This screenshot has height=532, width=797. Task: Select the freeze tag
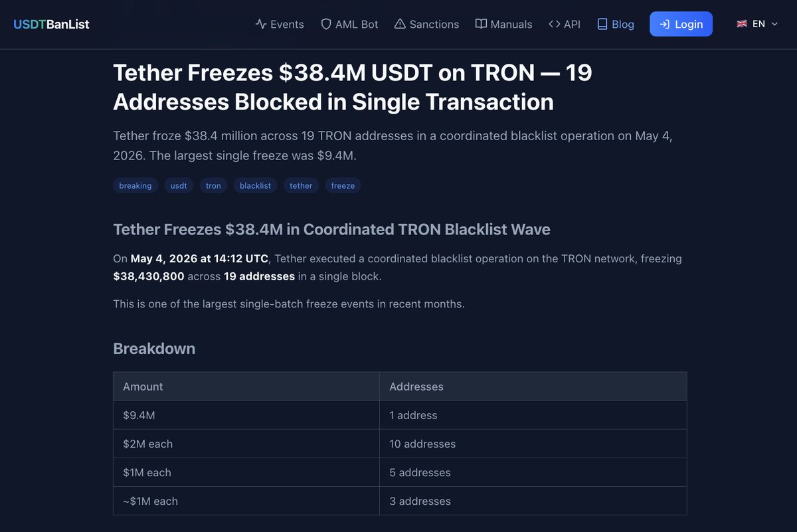[343, 186]
